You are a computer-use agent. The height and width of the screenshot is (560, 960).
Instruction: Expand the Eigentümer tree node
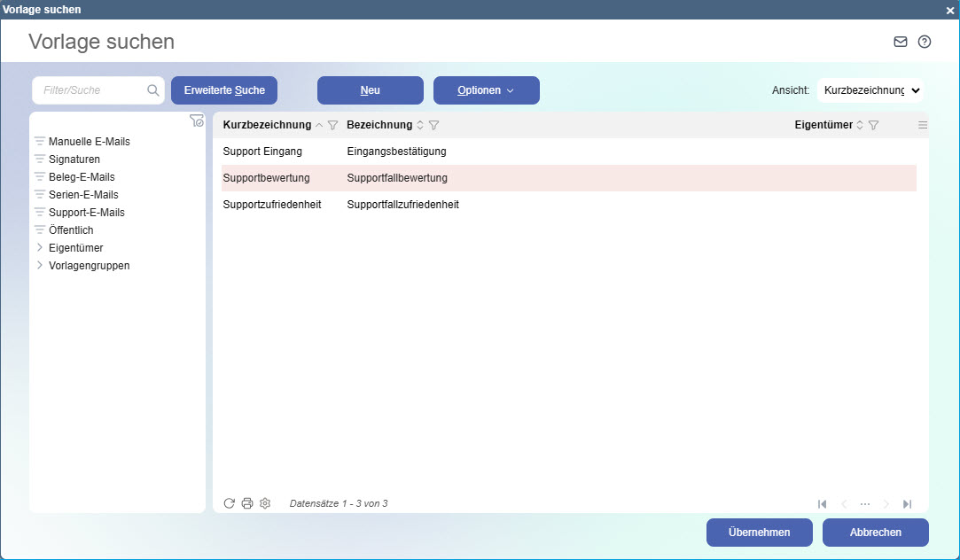coord(40,248)
